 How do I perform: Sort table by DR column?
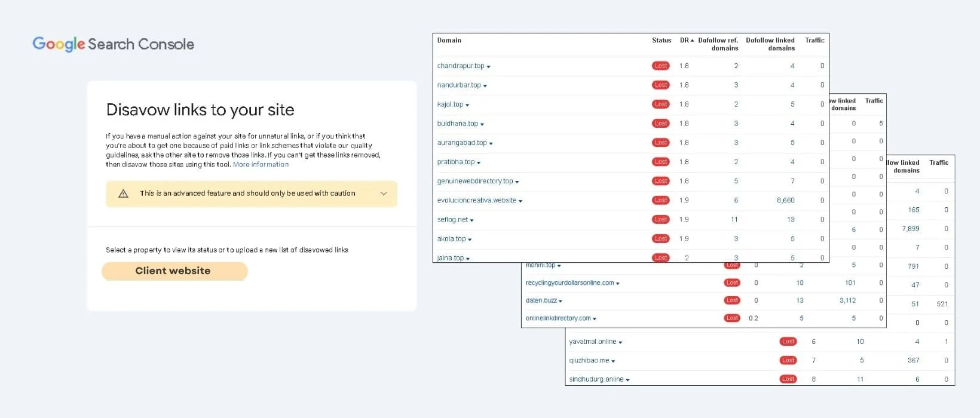687,41
